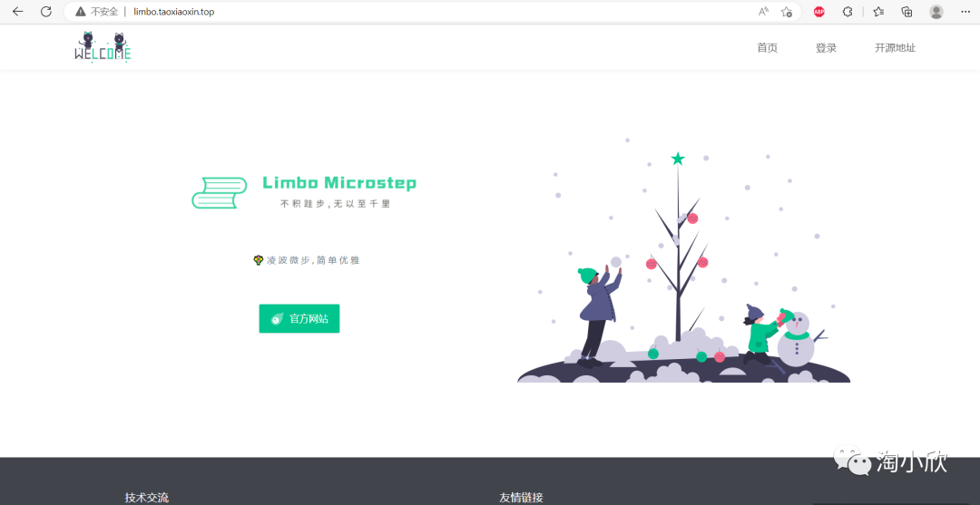Go back with the browser back arrow
Viewport: 980px width, 505px height.
click(17, 11)
